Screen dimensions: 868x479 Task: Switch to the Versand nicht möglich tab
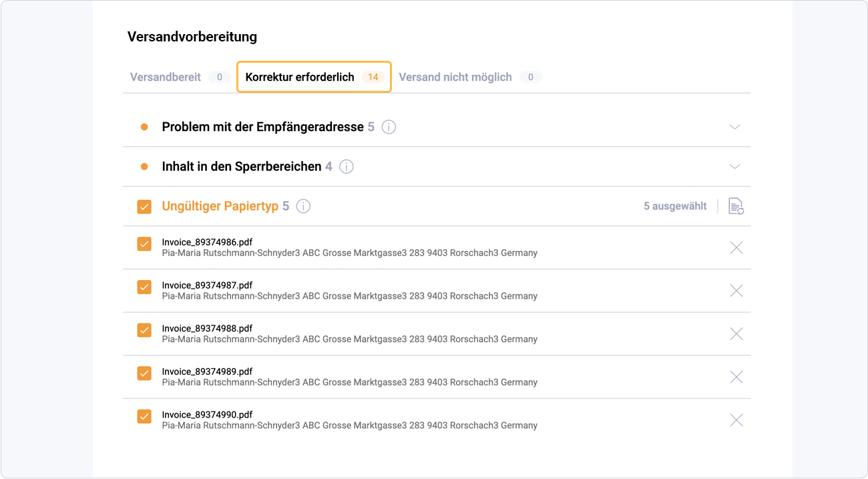pyautogui.click(x=455, y=77)
